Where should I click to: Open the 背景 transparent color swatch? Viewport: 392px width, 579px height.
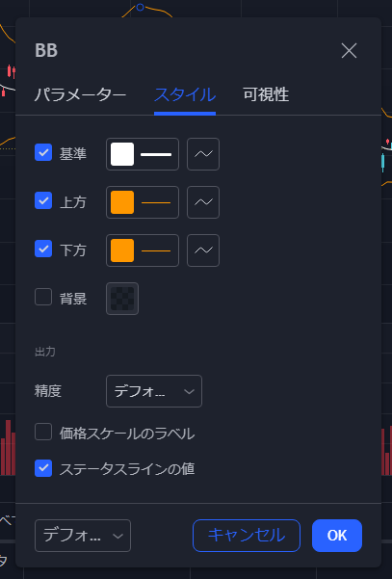[122, 299]
